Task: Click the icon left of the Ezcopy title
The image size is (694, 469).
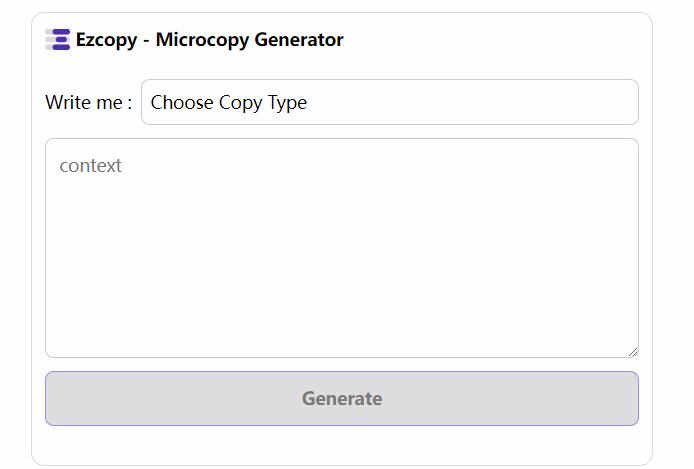Action: coord(57,40)
